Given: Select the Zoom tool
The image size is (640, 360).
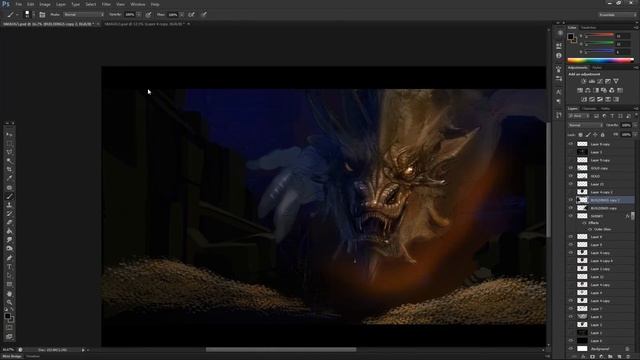Looking at the screenshot, I should (9, 302).
